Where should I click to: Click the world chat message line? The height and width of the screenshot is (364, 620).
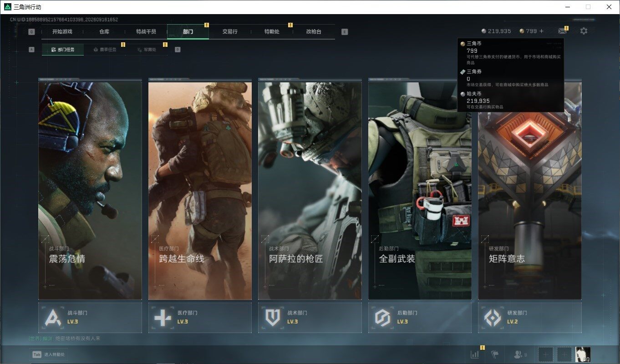click(65, 339)
